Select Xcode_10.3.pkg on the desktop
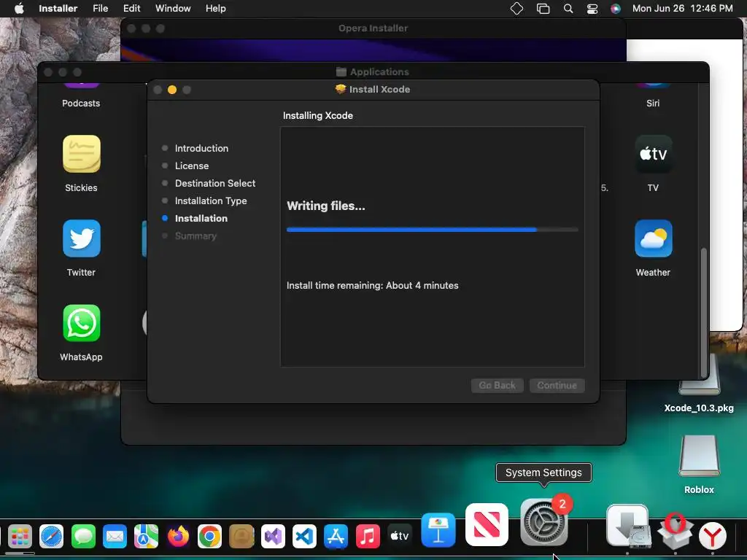747x560 pixels. pyautogui.click(x=699, y=408)
